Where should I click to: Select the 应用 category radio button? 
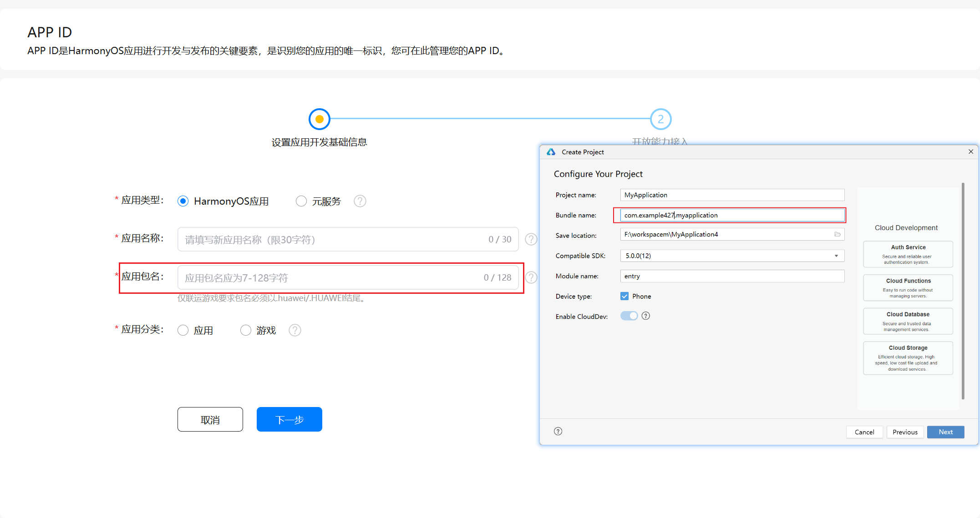click(x=183, y=330)
